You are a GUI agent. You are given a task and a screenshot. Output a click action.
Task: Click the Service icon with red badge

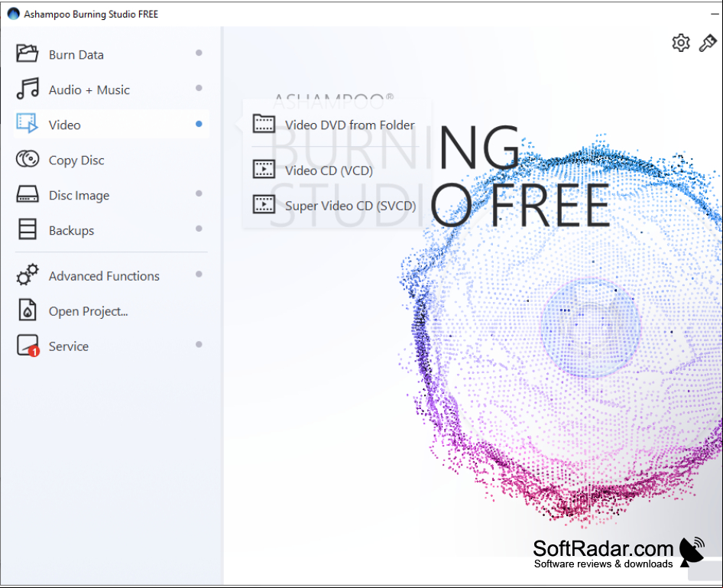(x=28, y=346)
